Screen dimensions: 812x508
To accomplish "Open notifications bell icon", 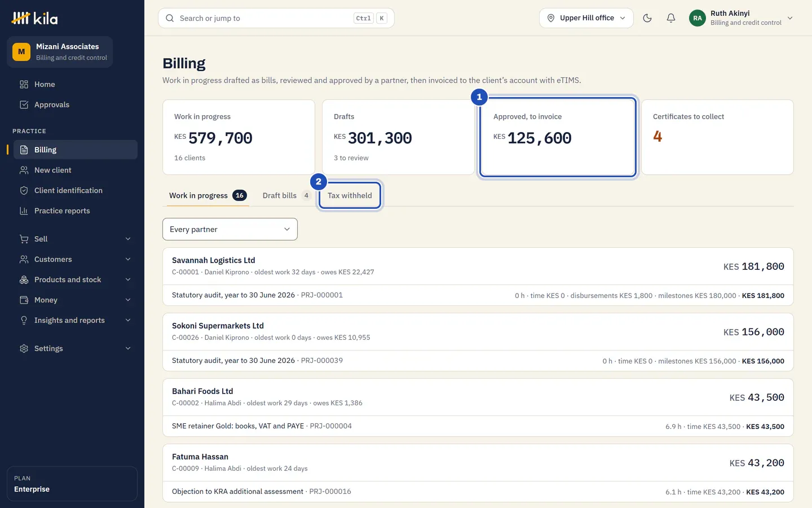I will point(671,18).
